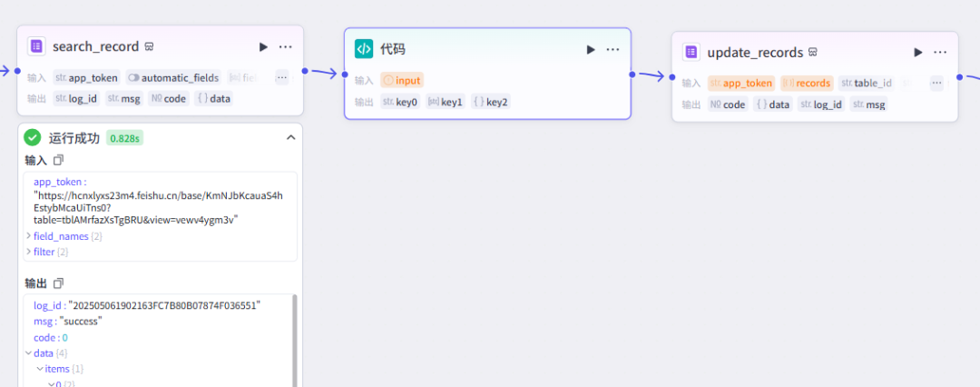The width and height of the screenshot is (980, 387).
Task: Show hidden update_records input parameters
Action: click(936, 83)
